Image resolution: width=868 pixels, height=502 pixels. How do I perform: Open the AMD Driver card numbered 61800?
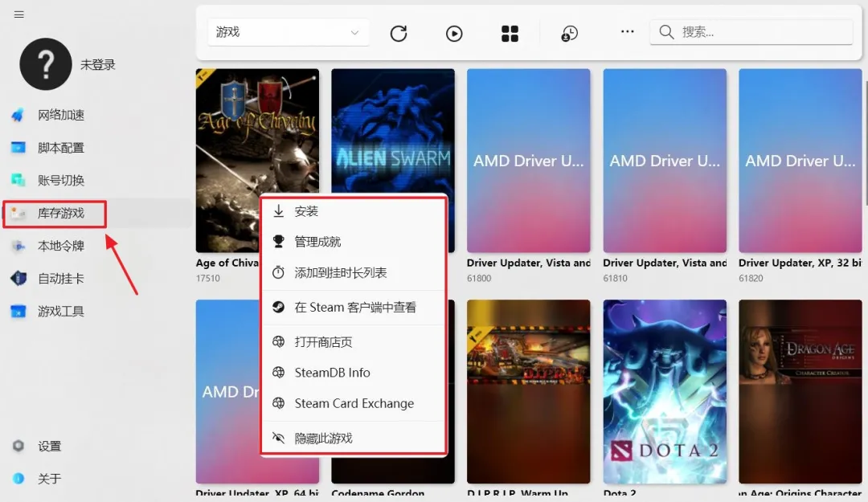click(529, 161)
